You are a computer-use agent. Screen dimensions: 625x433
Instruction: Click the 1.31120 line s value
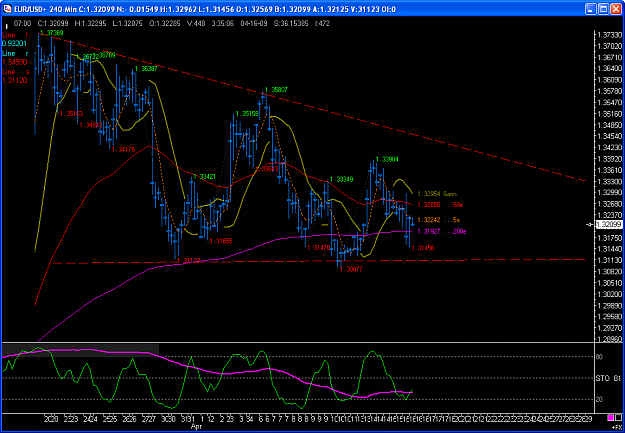14,80
